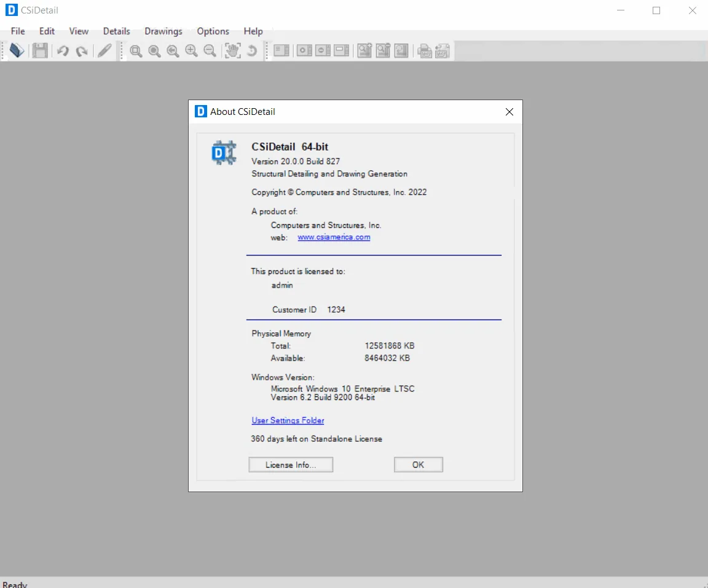Close the About CSiDetail dialog
Image resolution: width=708 pixels, height=588 pixels.
tap(509, 112)
